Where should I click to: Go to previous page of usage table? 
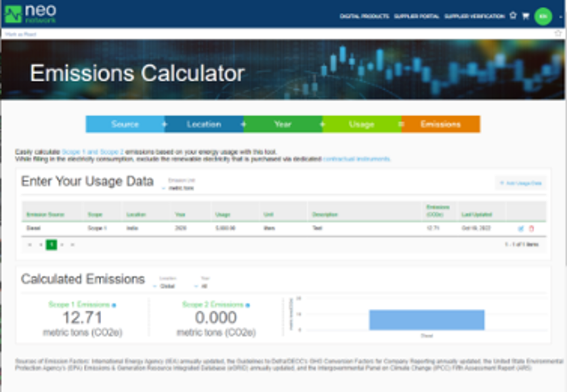(x=41, y=245)
